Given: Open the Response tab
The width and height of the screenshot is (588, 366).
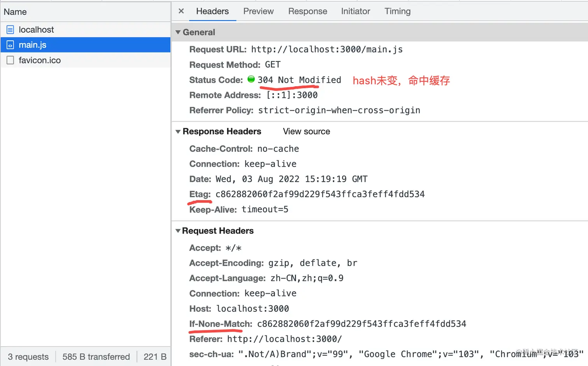Looking at the screenshot, I should (308, 11).
